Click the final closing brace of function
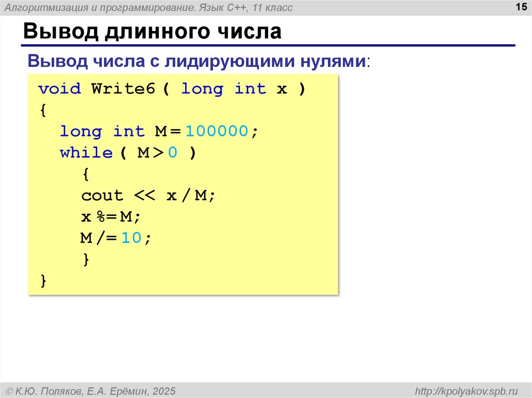 click(43, 280)
